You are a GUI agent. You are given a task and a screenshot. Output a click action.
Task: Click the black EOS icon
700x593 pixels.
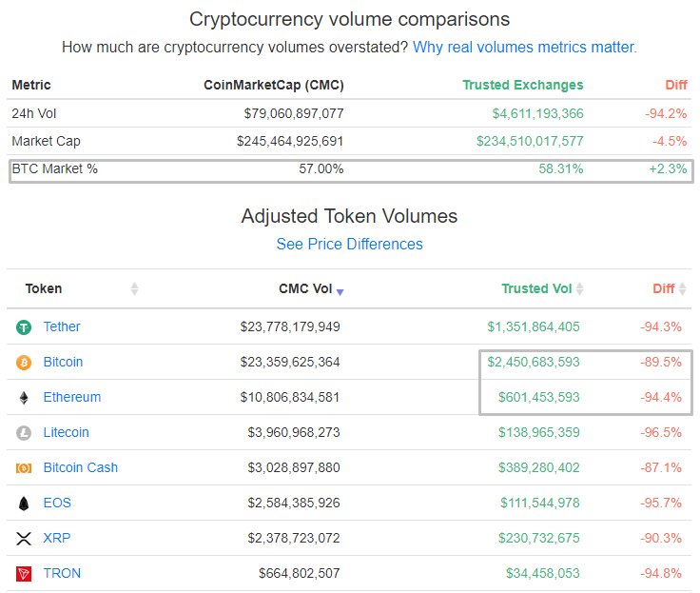tap(24, 504)
